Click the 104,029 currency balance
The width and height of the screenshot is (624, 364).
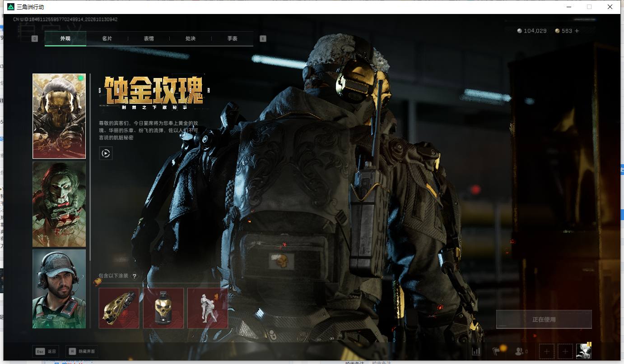click(532, 31)
